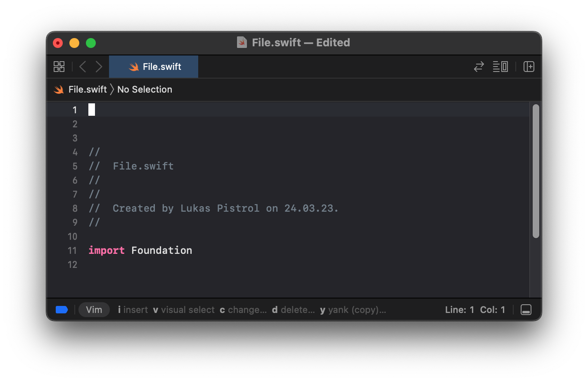Toggle the navigator sidebar icon

tap(59, 67)
